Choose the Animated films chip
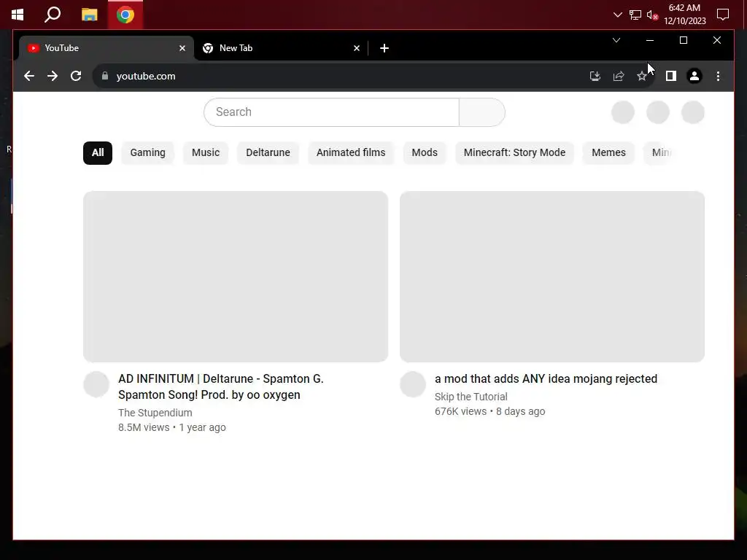The width and height of the screenshot is (747, 560). 351,153
